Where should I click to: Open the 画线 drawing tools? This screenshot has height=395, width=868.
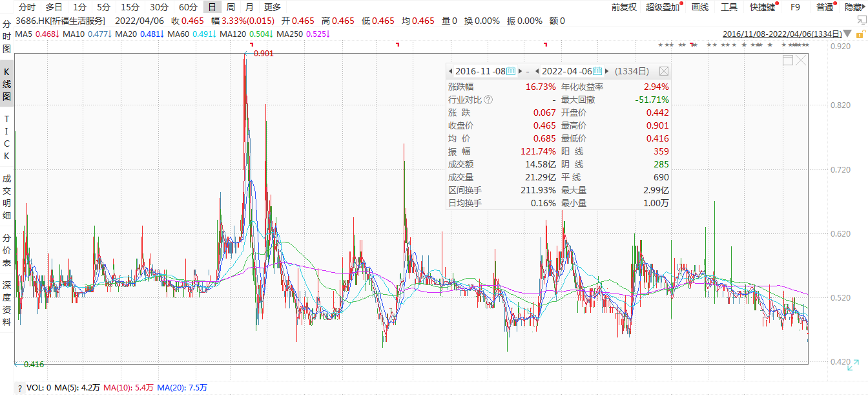click(x=700, y=7)
